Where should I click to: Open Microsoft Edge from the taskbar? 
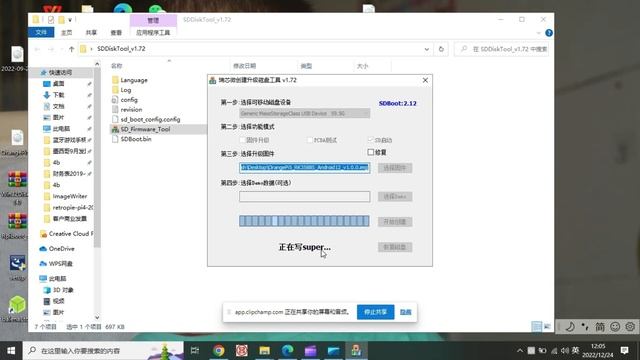click(x=287, y=350)
